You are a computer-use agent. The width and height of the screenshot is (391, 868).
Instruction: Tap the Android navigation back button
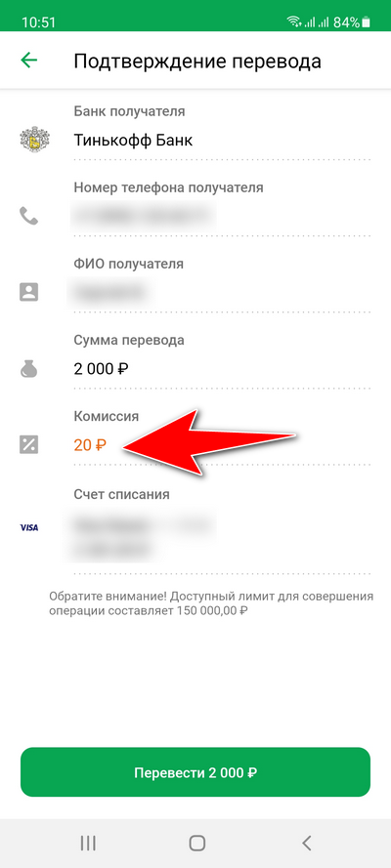click(306, 843)
